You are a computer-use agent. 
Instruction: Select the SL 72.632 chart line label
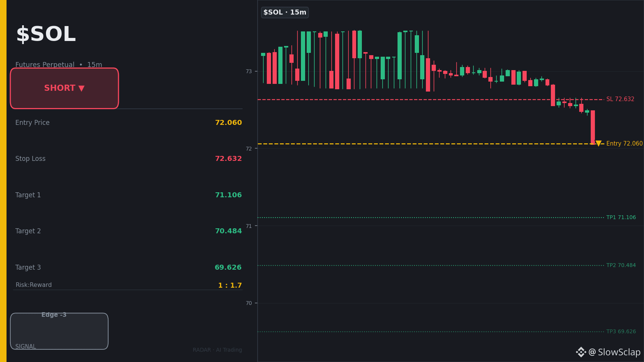click(620, 99)
